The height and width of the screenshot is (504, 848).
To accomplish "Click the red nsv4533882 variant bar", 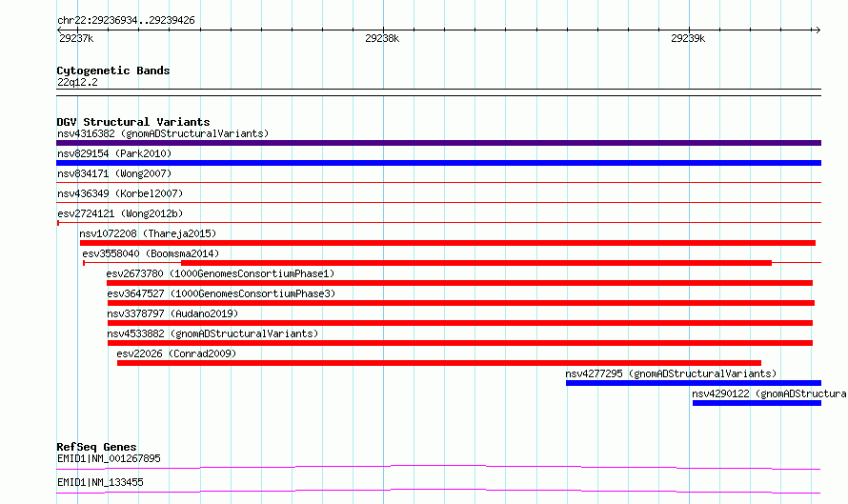I will point(459,343).
